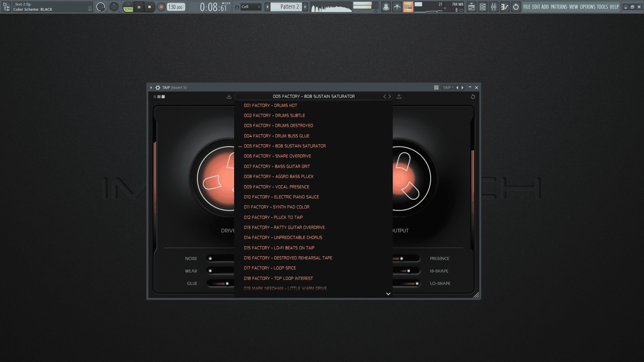Screen dimensions: 644x362
Task: Click the arrow left of Pattern 2
Action: coord(267,7)
